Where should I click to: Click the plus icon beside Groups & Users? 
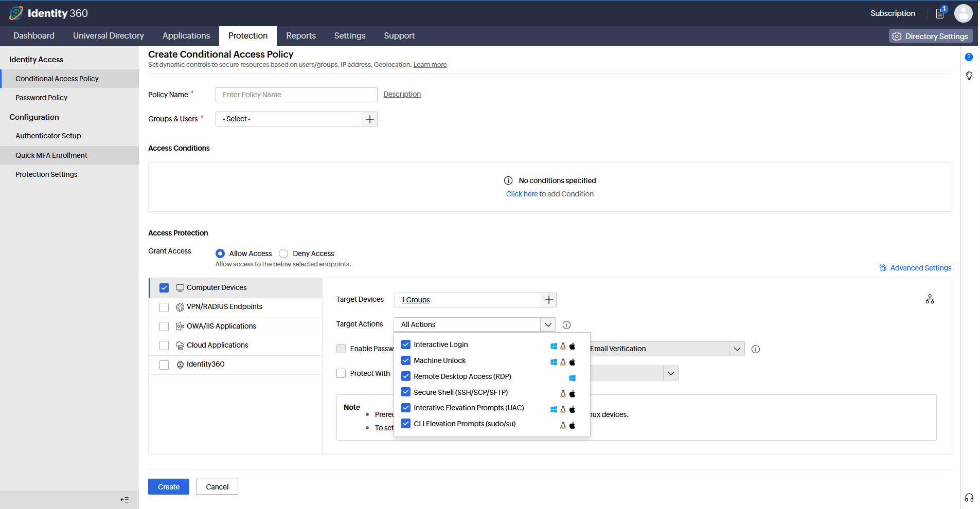click(x=370, y=119)
